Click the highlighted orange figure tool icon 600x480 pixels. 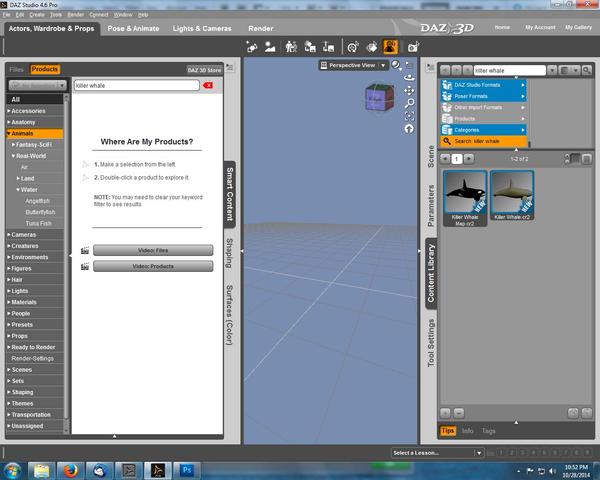coord(391,47)
